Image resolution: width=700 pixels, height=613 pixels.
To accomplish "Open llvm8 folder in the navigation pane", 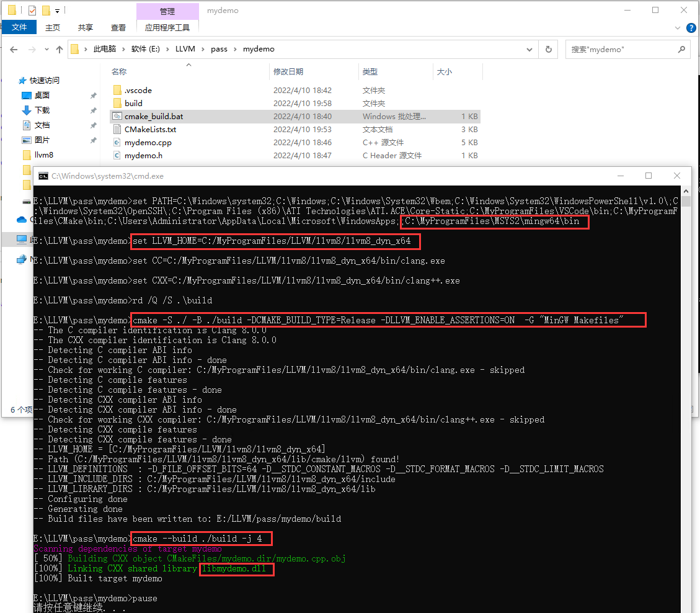I will [x=44, y=155].
